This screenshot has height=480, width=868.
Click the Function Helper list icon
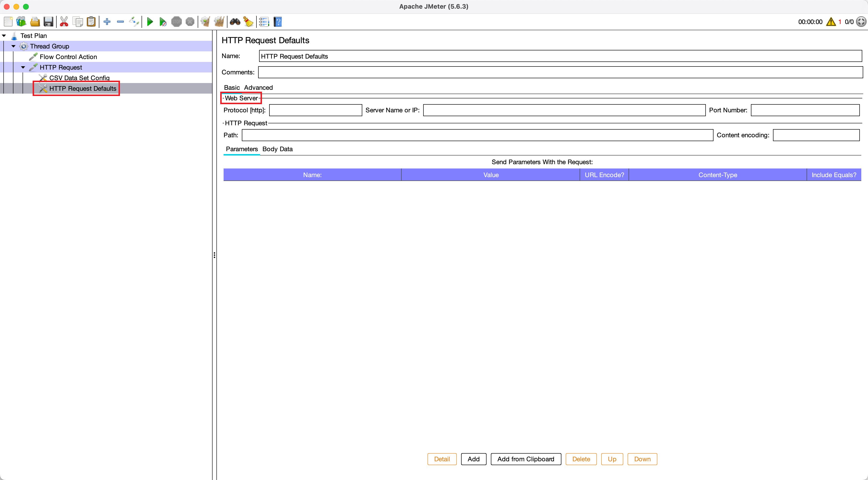point(264,22)
